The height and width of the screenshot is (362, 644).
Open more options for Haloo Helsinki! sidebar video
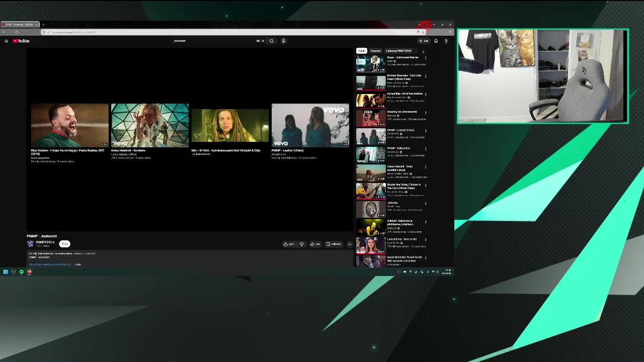tap(426, 167)
